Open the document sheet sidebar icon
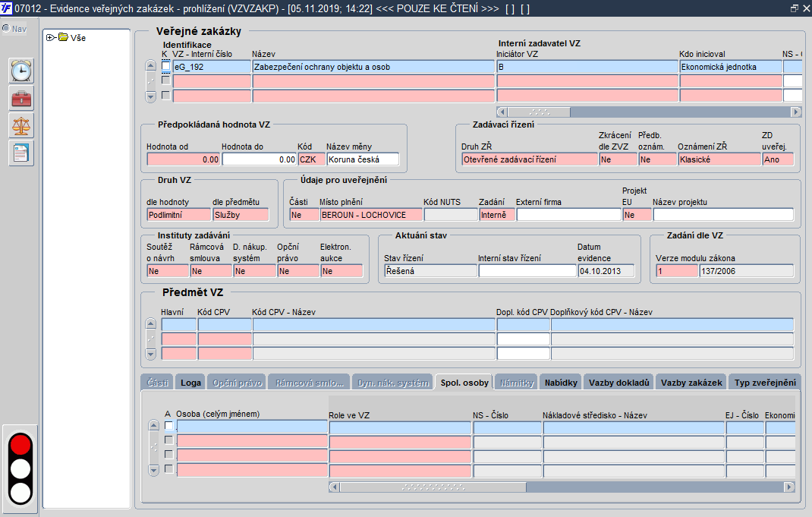Viewport: 812px width, 517px height. [21, 153]
